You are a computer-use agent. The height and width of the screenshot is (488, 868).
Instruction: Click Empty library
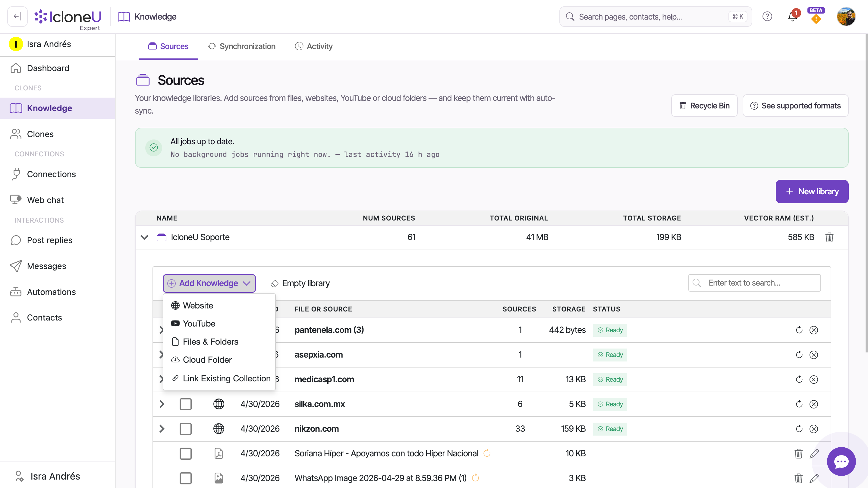pos(300,283)
